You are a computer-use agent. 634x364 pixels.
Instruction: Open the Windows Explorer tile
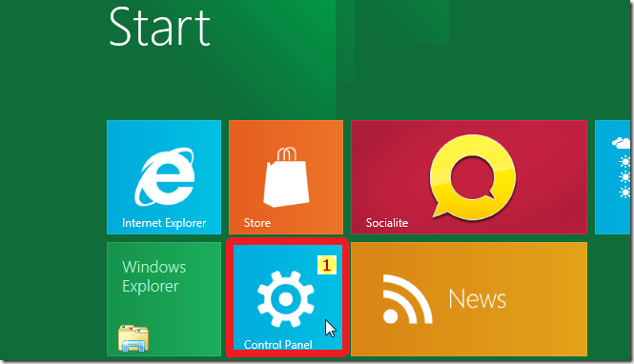pos(164,299)
